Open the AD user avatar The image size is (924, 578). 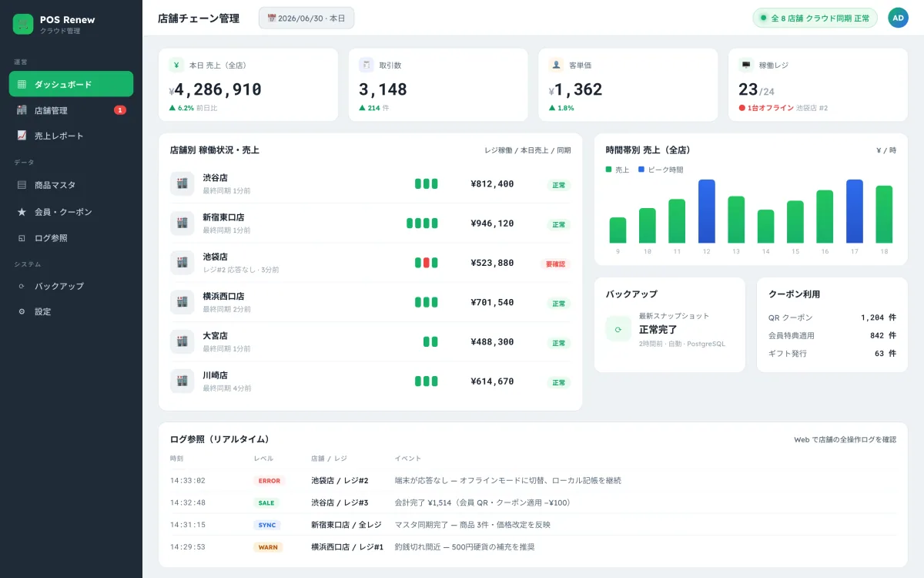(898, 18)
